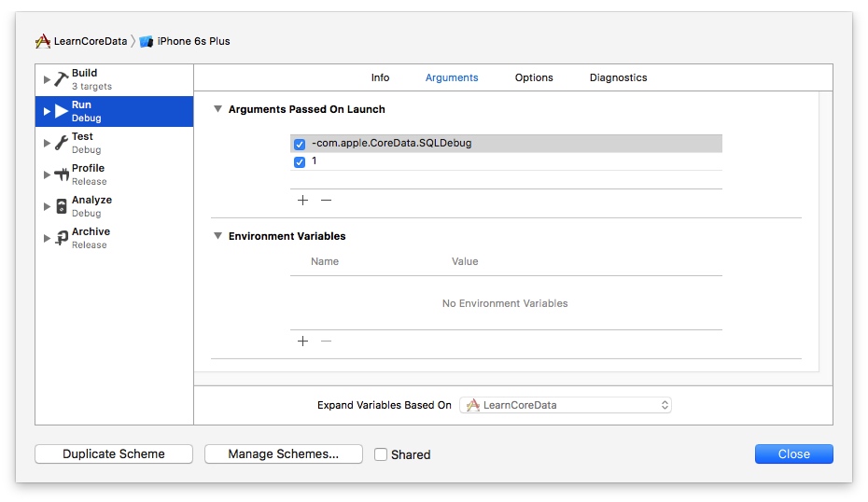Close the scheme editor
The width and height of the screenshot is (868, 502).
pos(794,453)
